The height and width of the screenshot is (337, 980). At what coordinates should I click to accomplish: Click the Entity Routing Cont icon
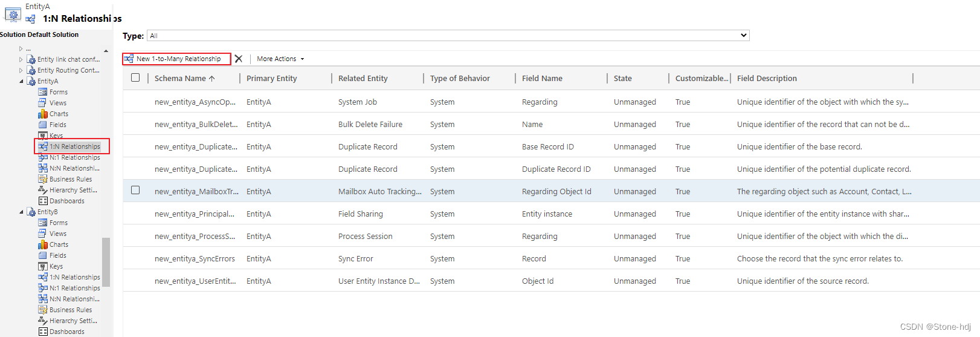tap(31, 70)
